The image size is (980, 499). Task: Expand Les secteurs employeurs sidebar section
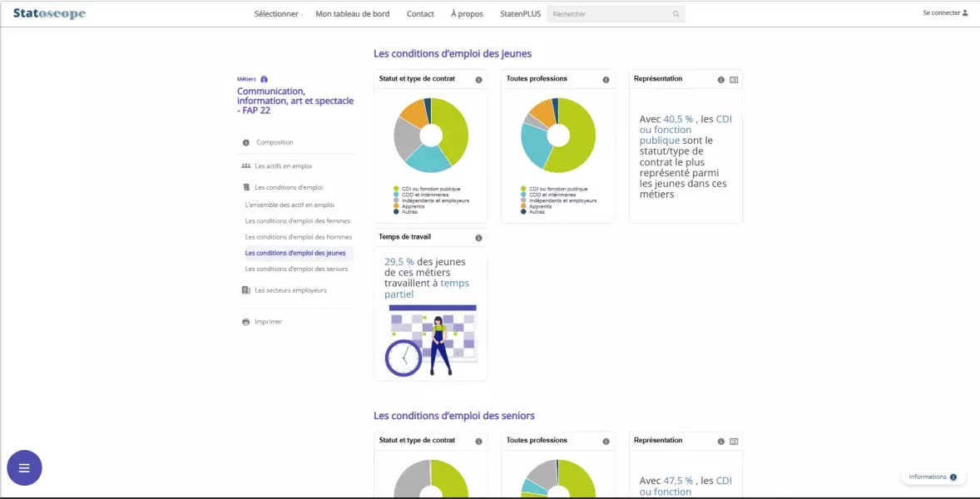(290, 290)
